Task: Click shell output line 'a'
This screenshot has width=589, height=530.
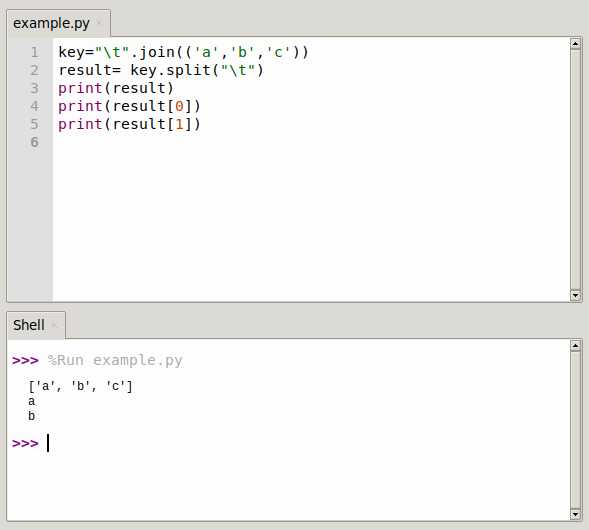Action: pos(32,402)
